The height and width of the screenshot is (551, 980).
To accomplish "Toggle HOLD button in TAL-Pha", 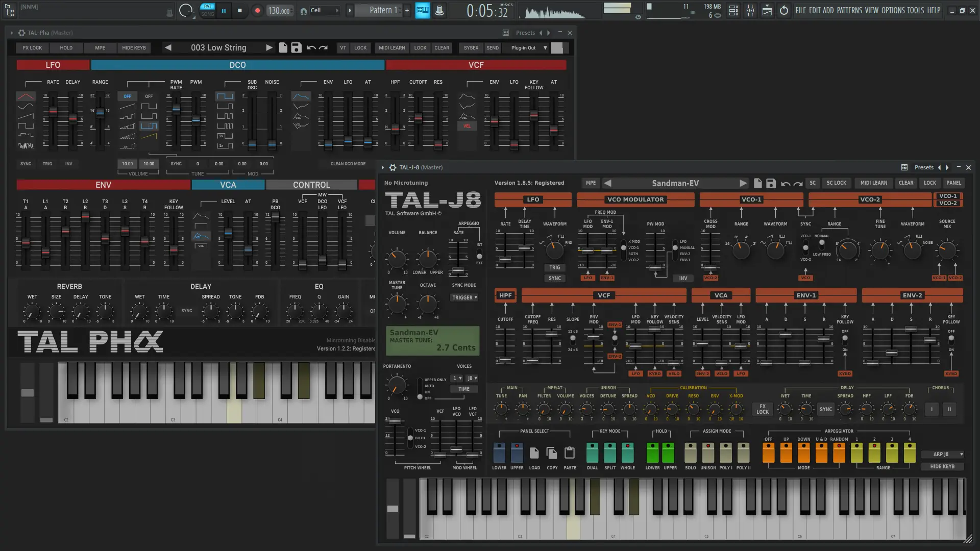I will pyautogui.click(x=66, y=48).
